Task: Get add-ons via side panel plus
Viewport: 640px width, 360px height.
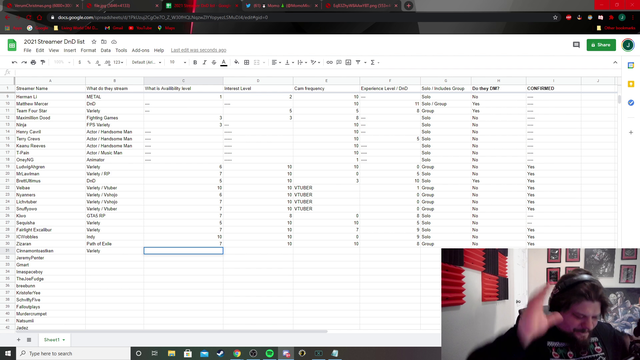Action: (631, 132)
